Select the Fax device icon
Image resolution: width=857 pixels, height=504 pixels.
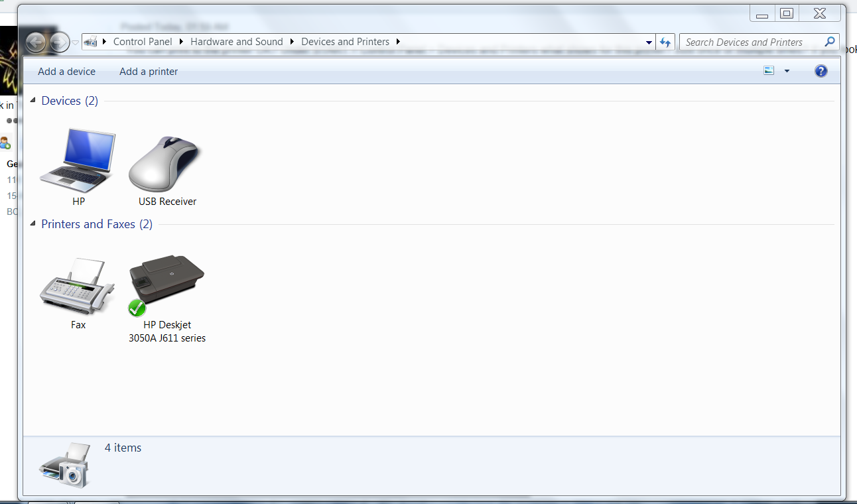(77, 286)
